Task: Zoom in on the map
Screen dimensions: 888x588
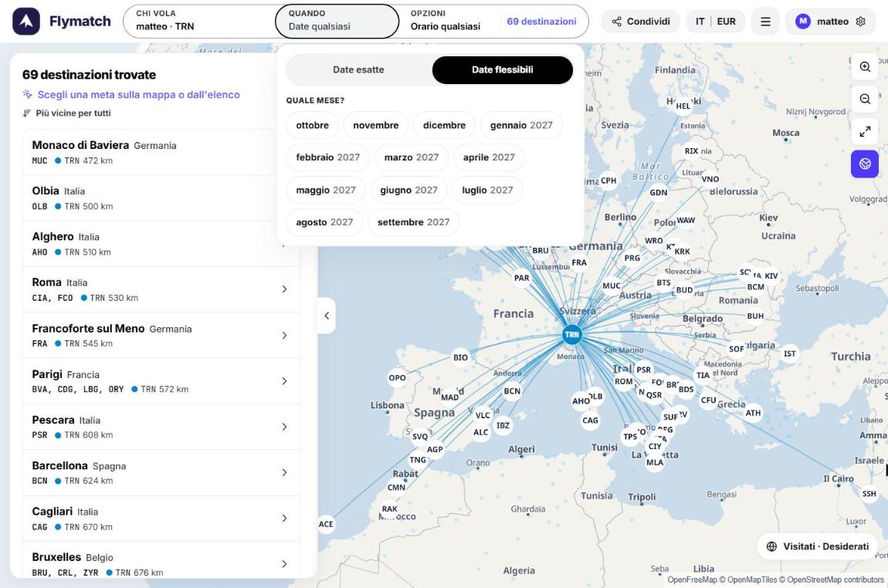Action: [865, 67]
